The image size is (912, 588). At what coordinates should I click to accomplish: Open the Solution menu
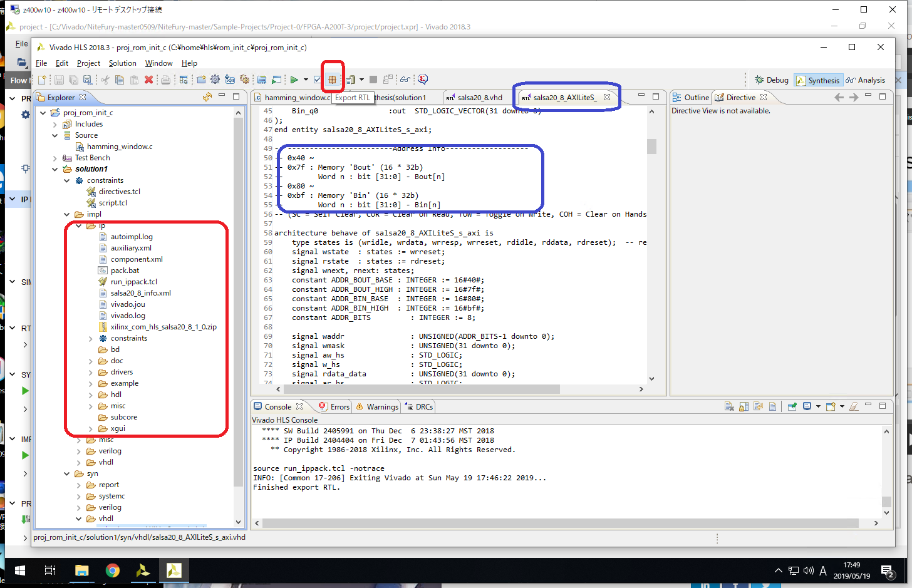(x=122, y=63)
